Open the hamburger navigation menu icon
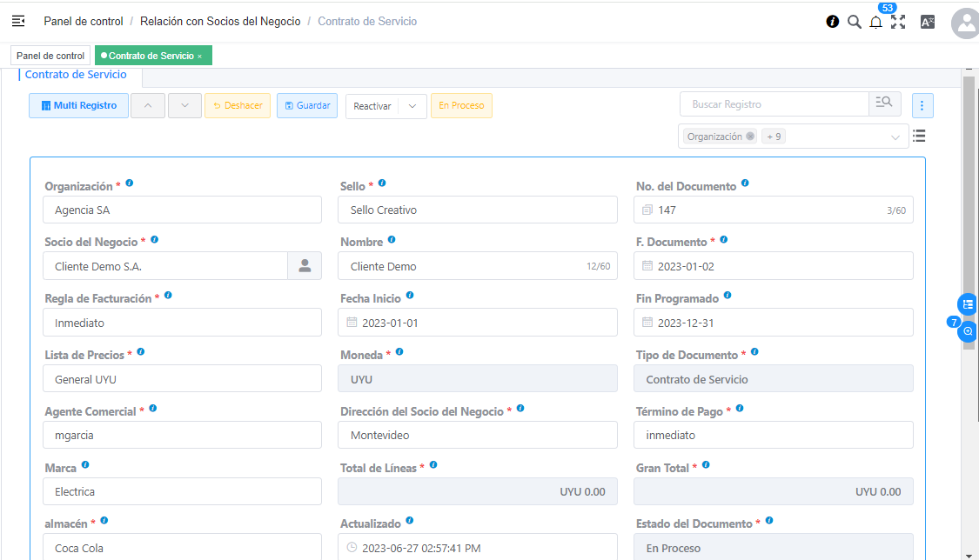979x560 pixels. 18,21
